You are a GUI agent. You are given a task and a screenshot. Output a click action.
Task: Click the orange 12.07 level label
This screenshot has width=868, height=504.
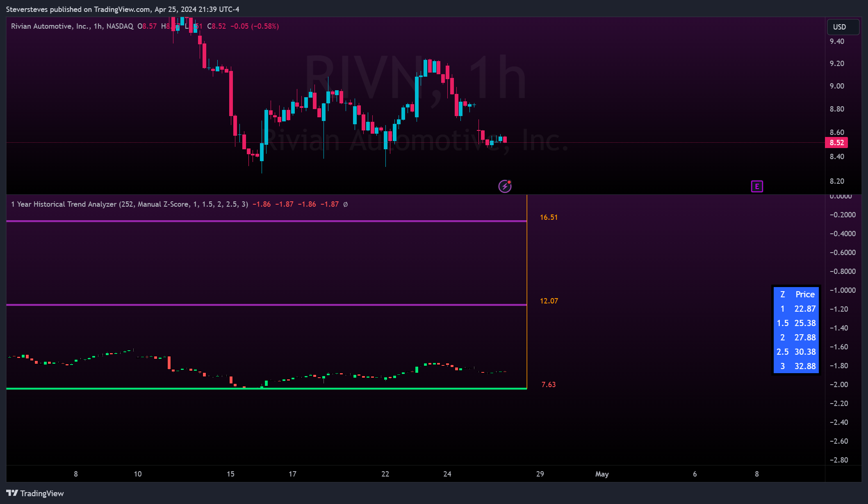pyautogui.click(x=549, y=301)
